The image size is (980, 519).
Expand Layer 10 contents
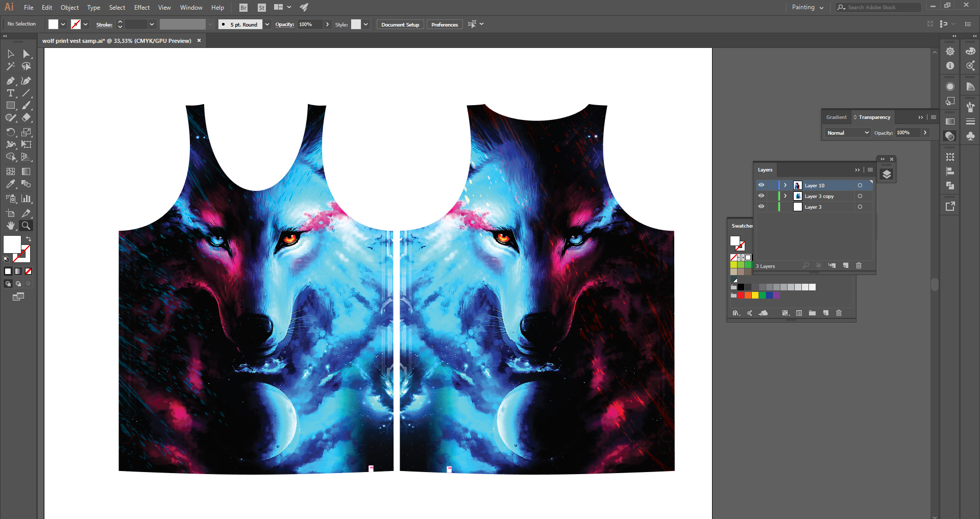pos(785,185)
